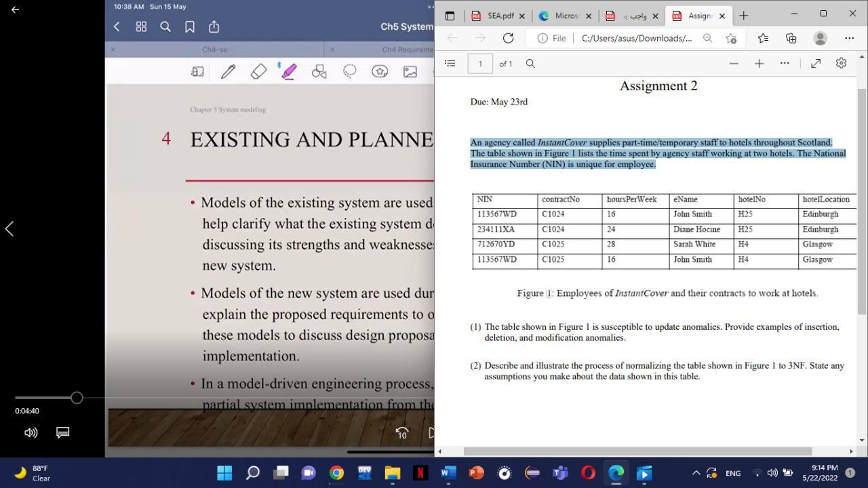Screen dimensions: 868x488
Task: Enter full screen PDF view
Action: [816, 63]
